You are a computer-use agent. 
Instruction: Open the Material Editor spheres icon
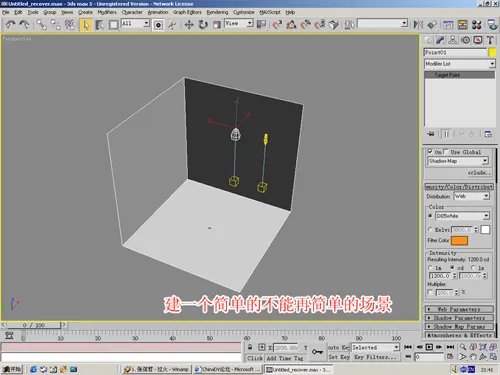point(477,24)
